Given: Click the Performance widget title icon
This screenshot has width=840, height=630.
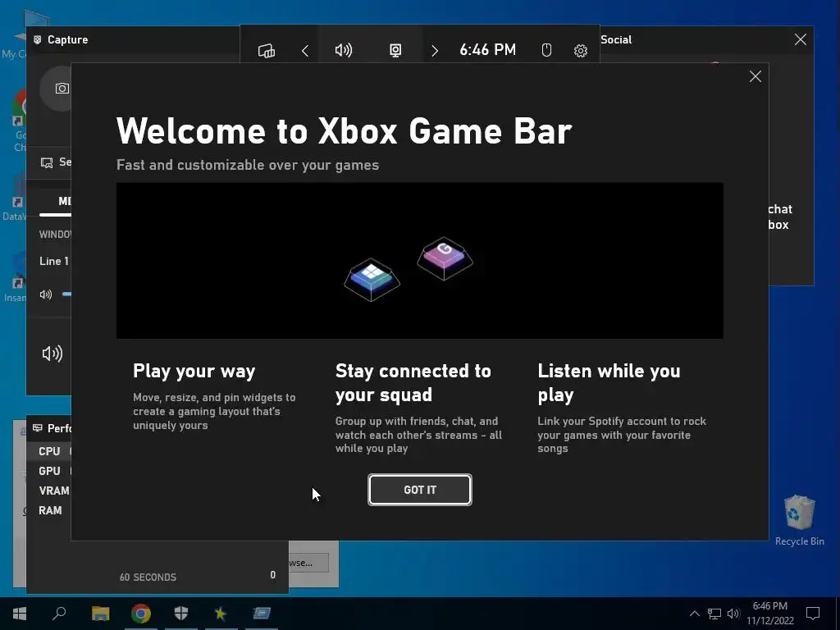Looking at the screenshot, I should [x=37, y=428].
